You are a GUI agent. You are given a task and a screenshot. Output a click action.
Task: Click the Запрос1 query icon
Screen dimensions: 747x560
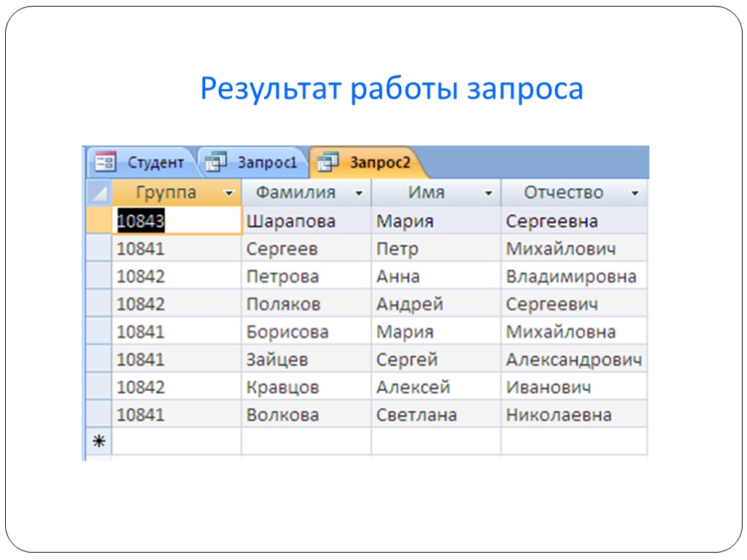click(x=216, y=162)
